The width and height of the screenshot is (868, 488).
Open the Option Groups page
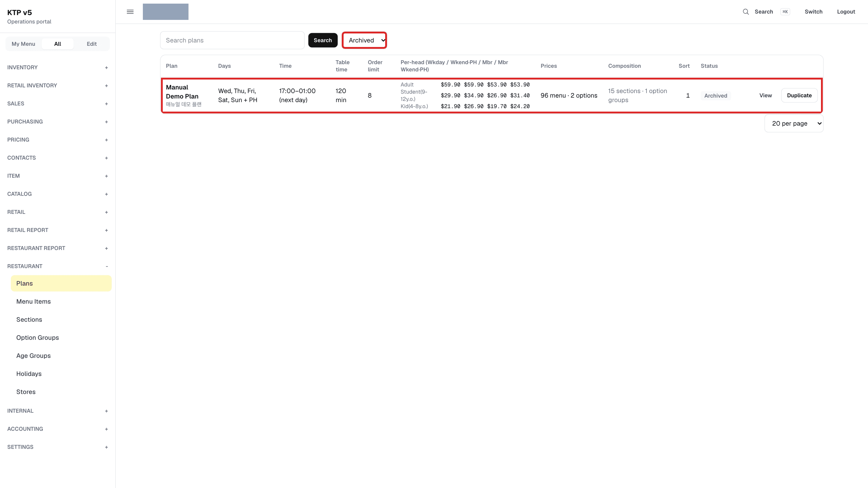pyautogui.click(x=61, y=338)
